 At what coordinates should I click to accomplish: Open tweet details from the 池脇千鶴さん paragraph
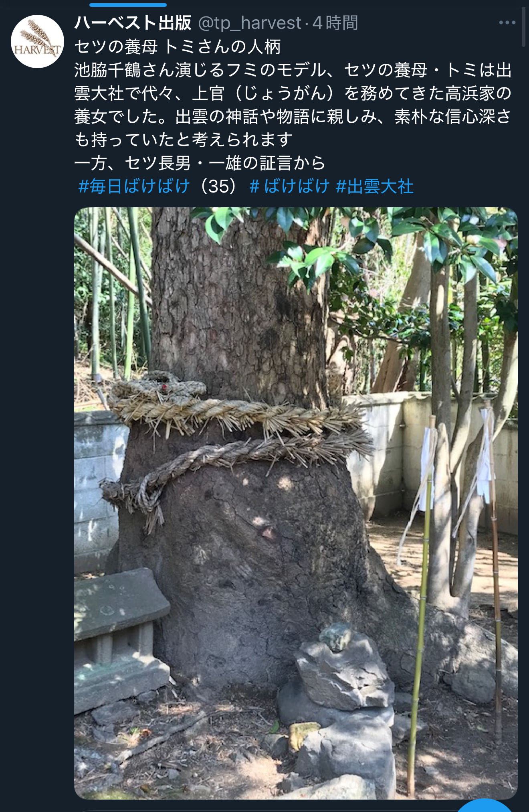(x=293, y=93)
